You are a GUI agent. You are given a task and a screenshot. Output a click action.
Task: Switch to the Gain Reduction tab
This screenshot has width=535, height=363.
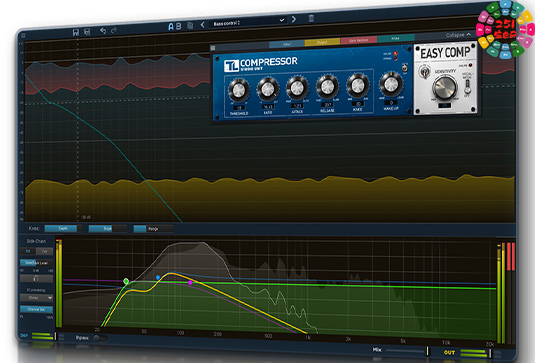358,40
